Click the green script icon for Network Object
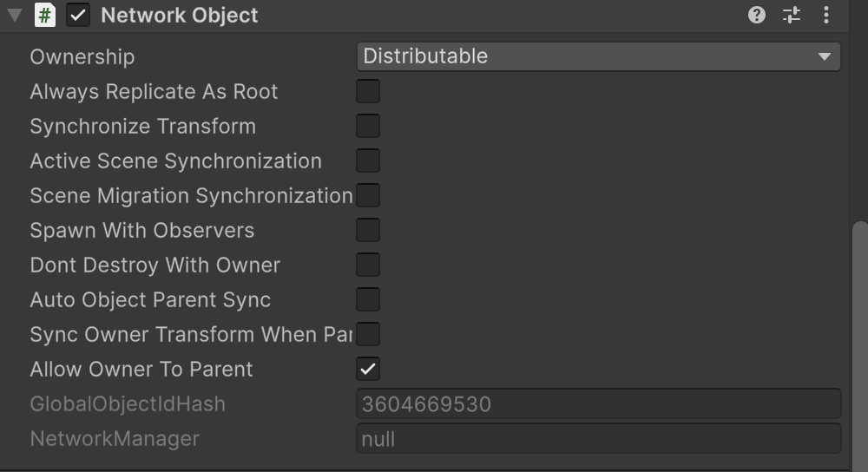868x472 pixels. (x=45, y=15)
